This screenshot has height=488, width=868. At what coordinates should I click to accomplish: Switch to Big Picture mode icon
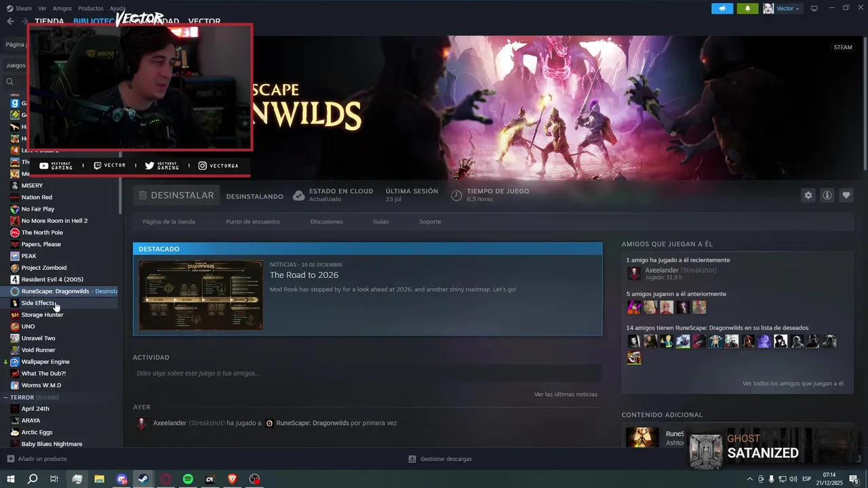pos(814,8)
